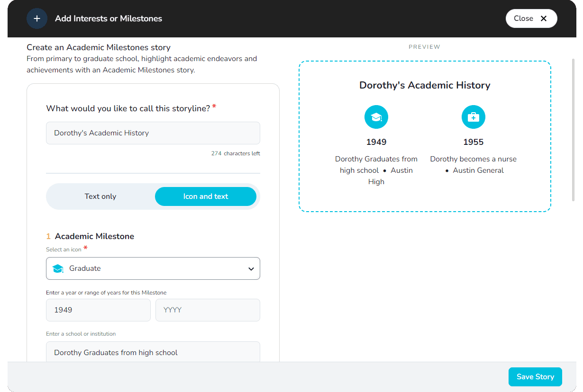This screenshot has height=392, width=583.
Task: Click the school or institution text field
Action: pyautogui.click(x=153, y=352)
